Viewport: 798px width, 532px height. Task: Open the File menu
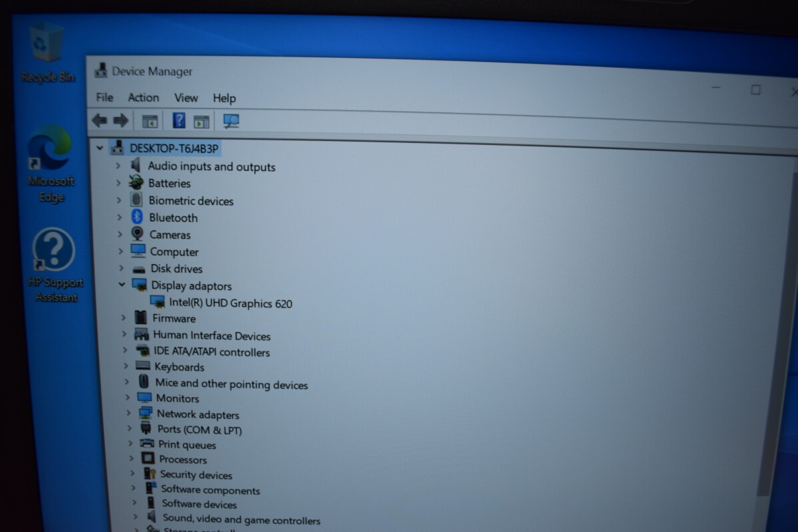coord(104,97)
